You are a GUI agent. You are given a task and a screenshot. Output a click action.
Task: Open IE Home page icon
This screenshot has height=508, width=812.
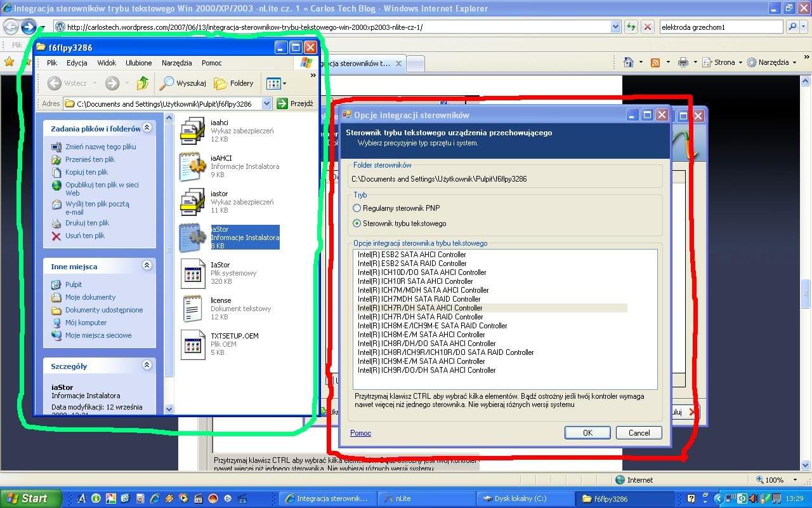(x=629, y=62)
